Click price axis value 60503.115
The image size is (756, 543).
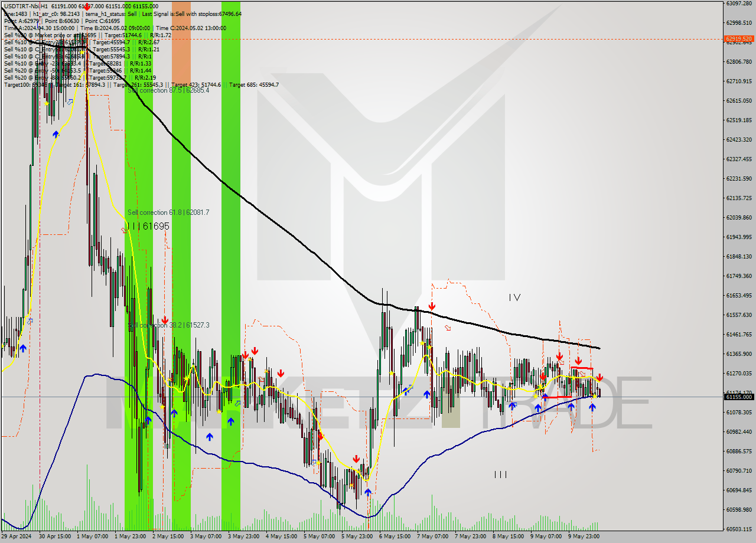739,529
